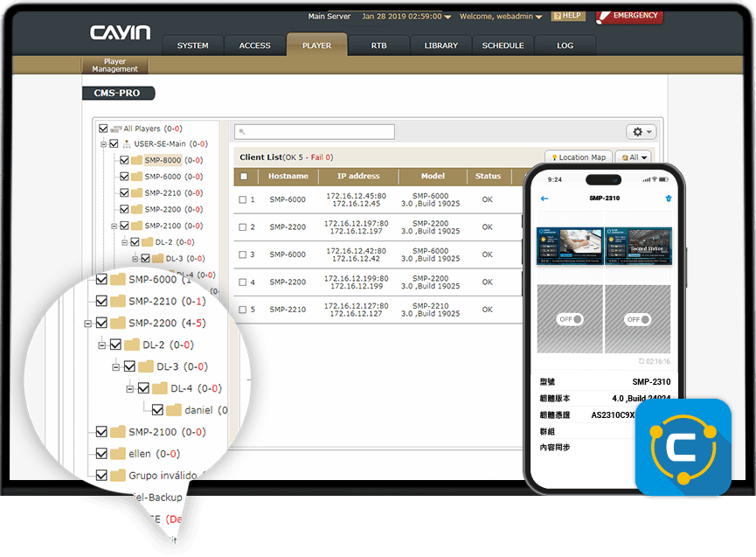Sort by the Hostname column header
Viewport: 756px width, 557px height.
[288, 176]
